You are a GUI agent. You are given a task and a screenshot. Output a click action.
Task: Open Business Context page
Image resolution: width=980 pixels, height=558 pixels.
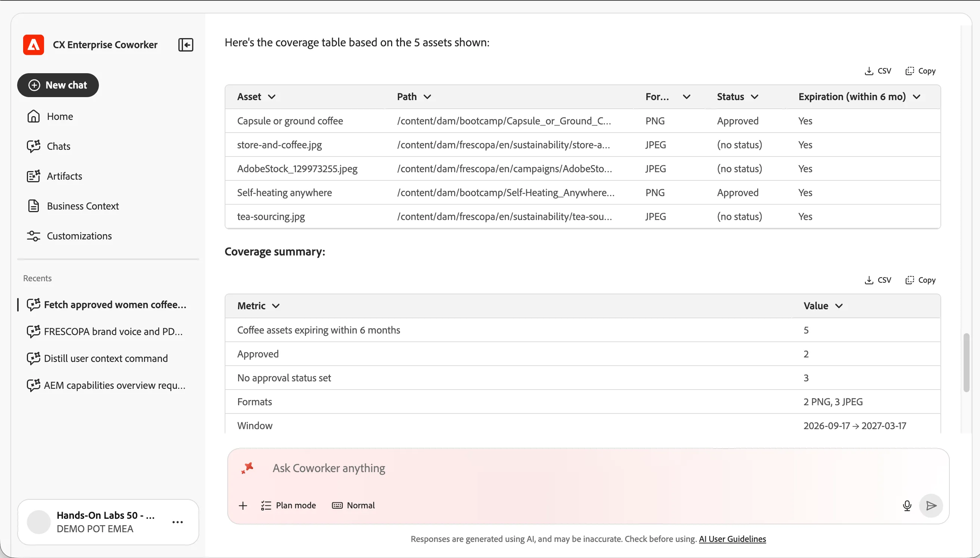click(73, 206)
